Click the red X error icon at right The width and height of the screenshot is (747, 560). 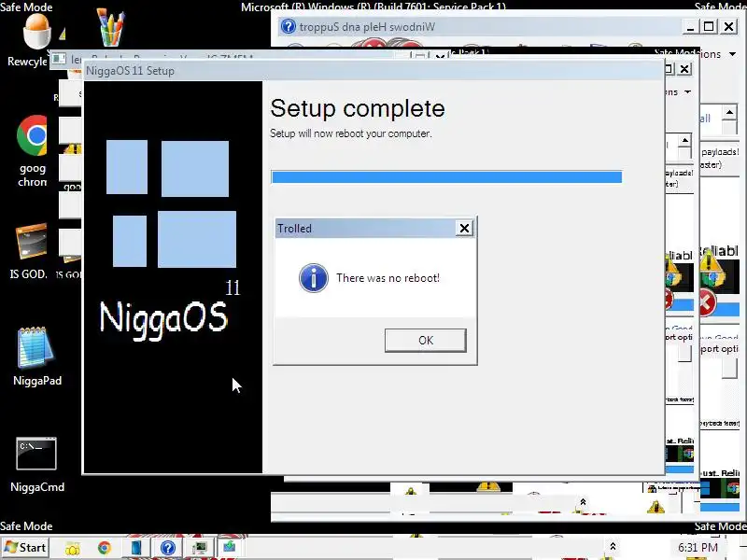(707, 302)
